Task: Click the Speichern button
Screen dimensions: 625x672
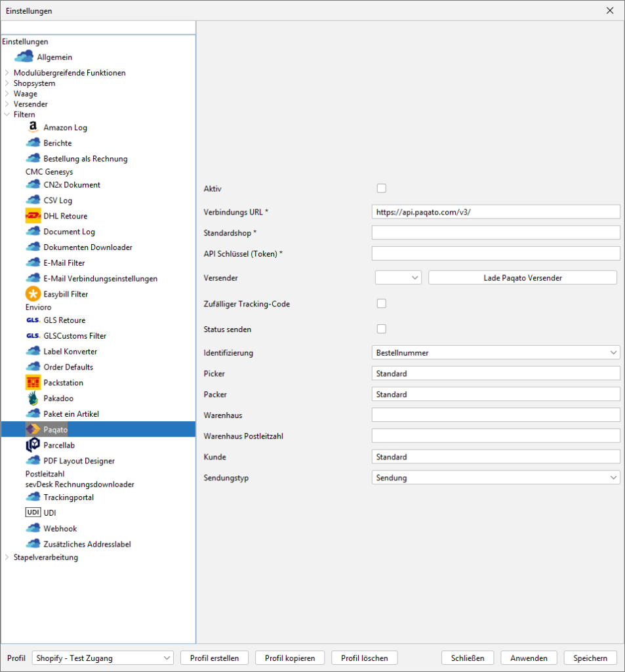Action: [x=590, y=658]
